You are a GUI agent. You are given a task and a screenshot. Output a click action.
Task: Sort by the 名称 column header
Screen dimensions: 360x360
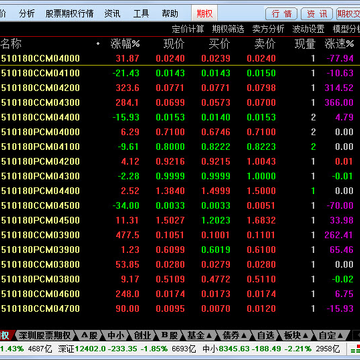click(x=11, y=44)
